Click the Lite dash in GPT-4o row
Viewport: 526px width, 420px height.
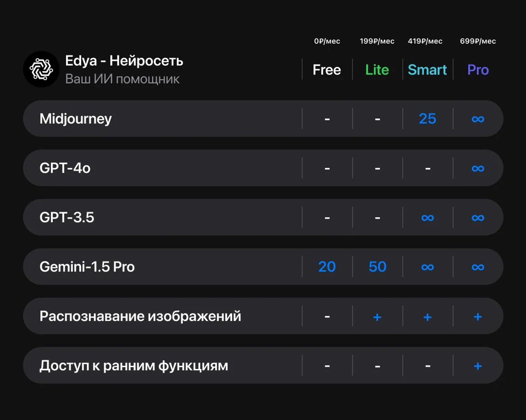pos(377,169)
